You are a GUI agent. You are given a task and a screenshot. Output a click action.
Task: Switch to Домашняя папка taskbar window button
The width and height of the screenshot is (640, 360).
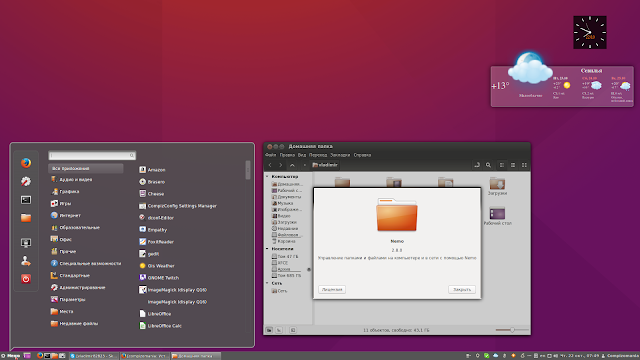click(196, 356)
